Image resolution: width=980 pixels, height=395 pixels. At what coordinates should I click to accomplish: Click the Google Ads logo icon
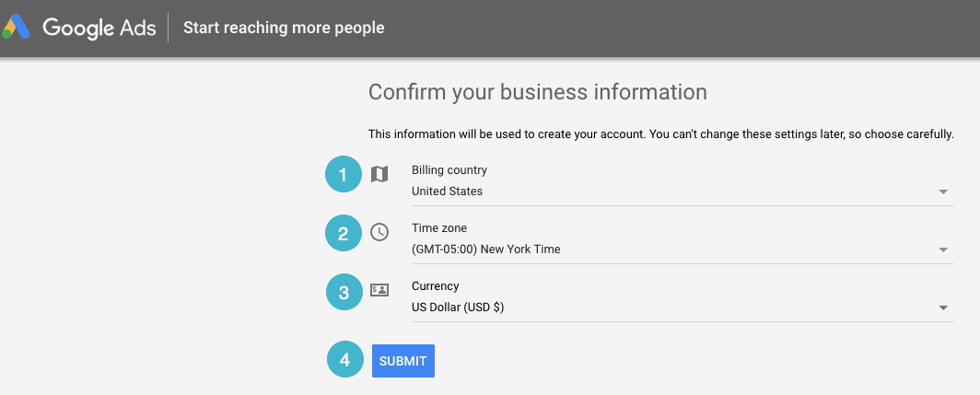[17, 28]
